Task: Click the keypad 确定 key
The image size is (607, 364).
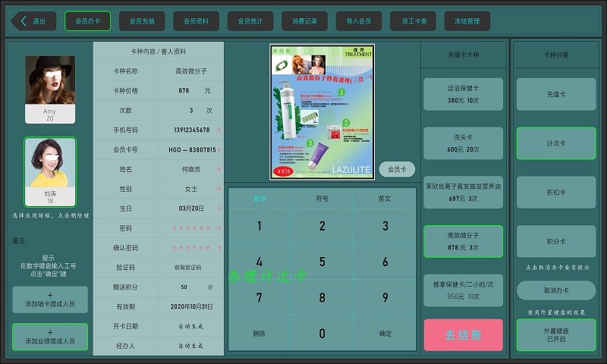Action: point(385,334)
